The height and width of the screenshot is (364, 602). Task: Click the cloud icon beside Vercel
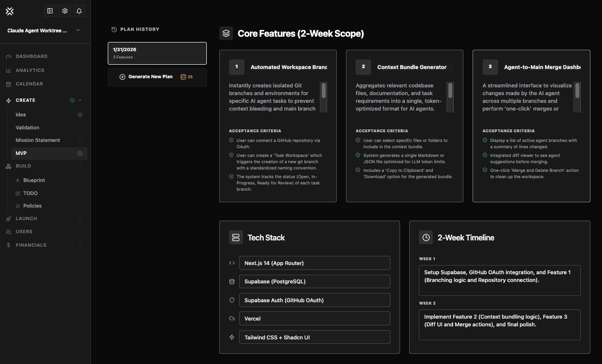coord(231,319)
